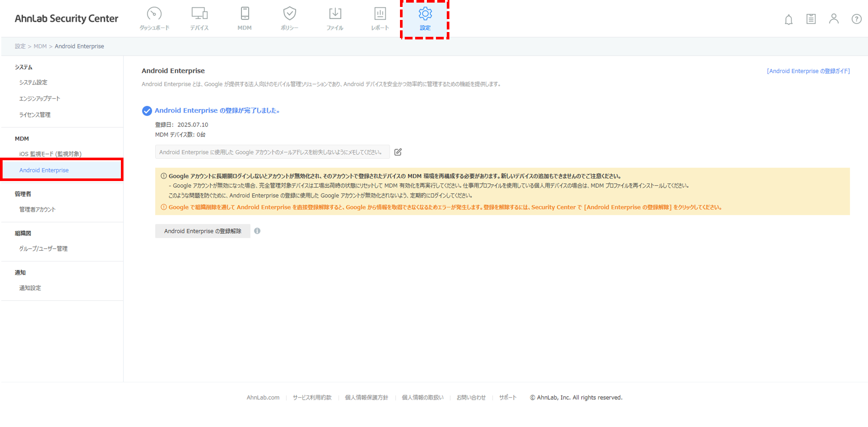This screenshot has height=427, width=868.
Task: Open お問い合わせ footer link
Action: click(x=471, y=398)
